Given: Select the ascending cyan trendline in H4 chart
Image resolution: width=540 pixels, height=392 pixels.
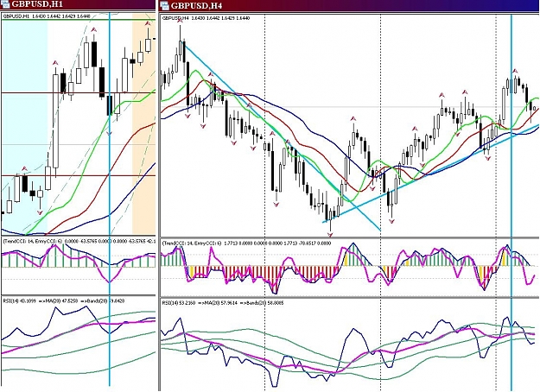Looking at the screenshot, I should (430, 174).
